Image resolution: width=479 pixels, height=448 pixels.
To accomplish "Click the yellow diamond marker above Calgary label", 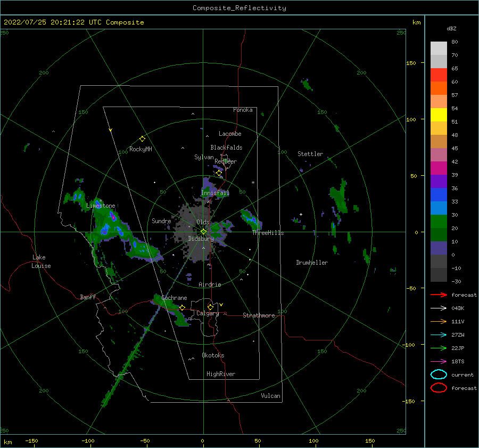I will [x=210, y=307].
